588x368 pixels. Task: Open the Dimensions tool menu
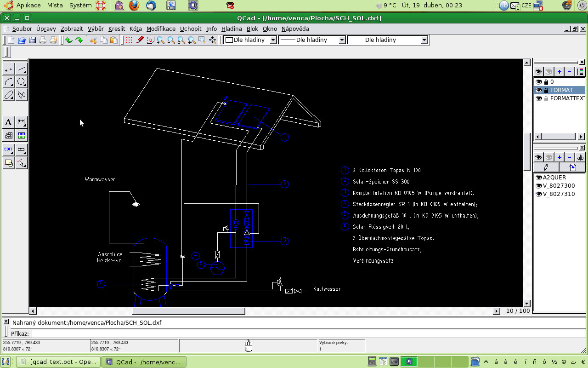tap(22, 122)
